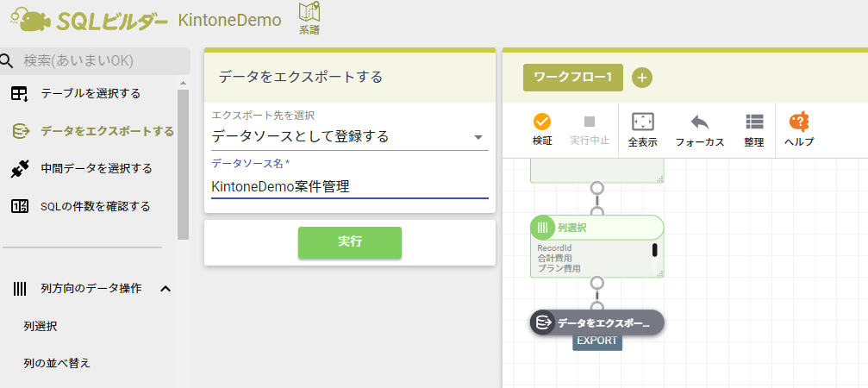Select テーブルを選択する menu item

tap(91, 93)
